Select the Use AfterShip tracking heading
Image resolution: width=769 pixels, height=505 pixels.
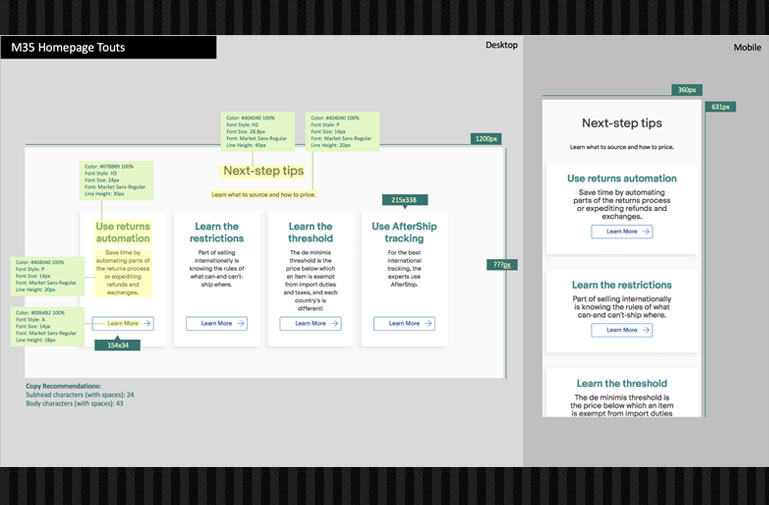tap(404, 232)
